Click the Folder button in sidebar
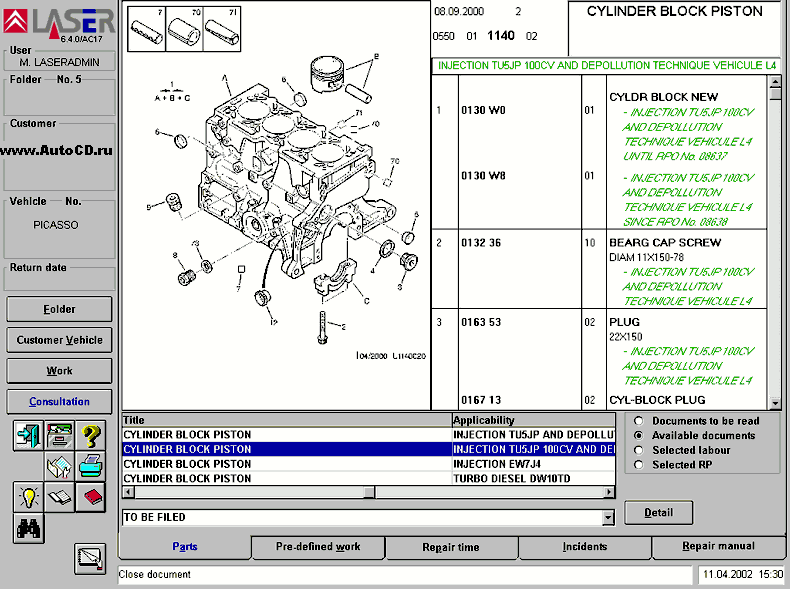The width and height of the screenshot is (790, 589). (x=59, y=309)
